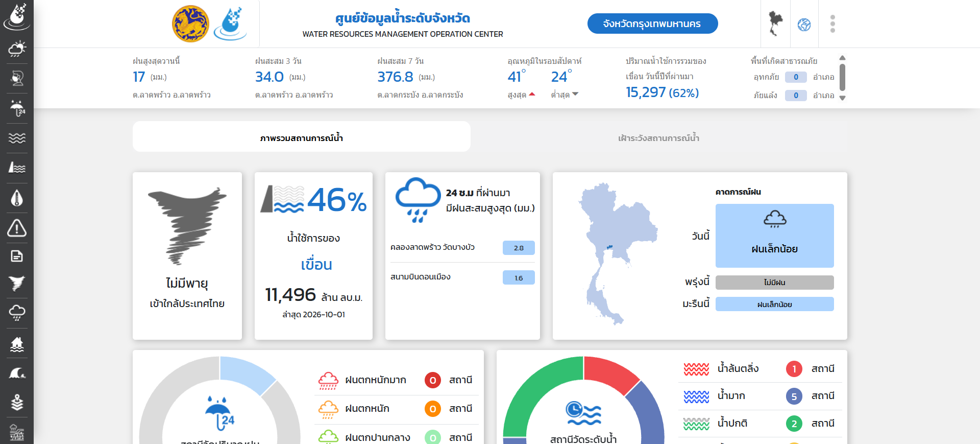Select the flooded house sidebar icon

(17, 344)
